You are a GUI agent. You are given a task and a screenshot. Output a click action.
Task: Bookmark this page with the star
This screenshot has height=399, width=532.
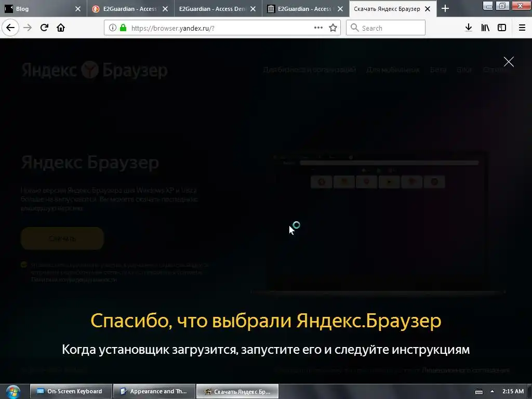[333, 28]
